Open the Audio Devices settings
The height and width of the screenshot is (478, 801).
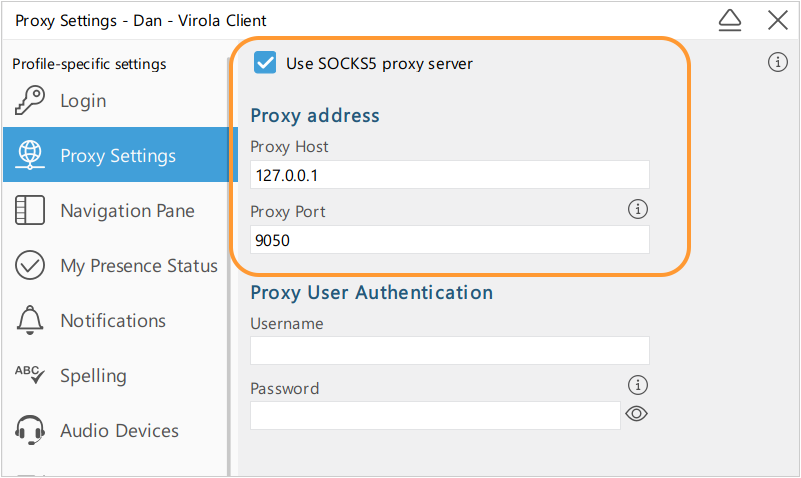click(115, 431)
